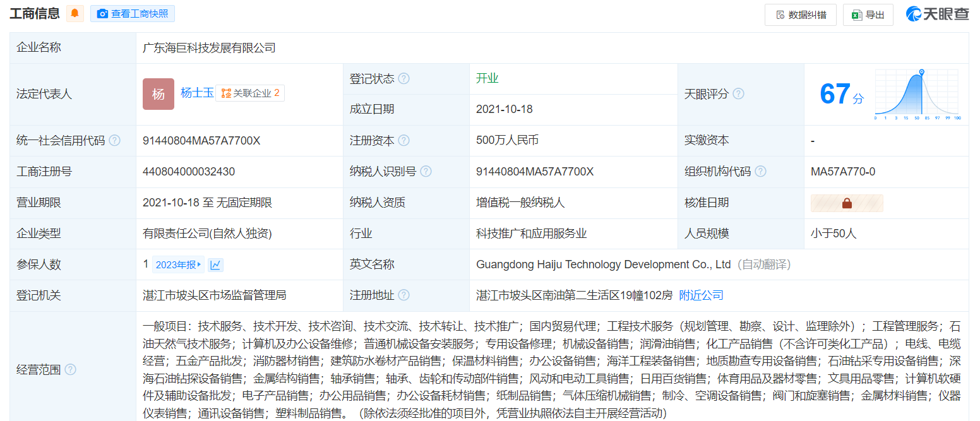Click the 数据纠错 button

click(801, 15)
